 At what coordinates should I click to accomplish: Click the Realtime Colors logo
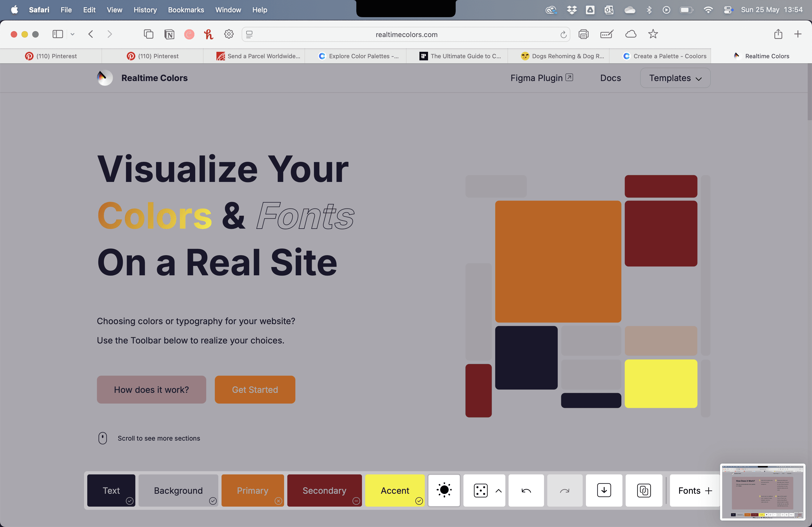point(104,78)
